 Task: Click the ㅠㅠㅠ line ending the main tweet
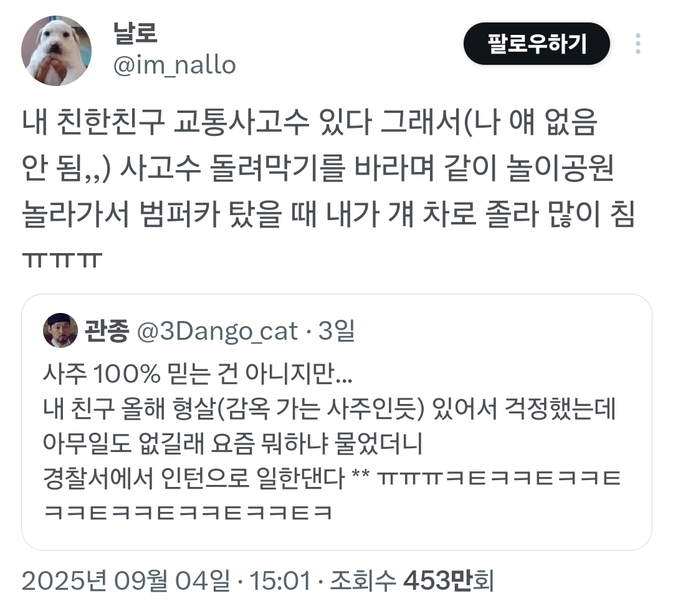(x=62, y=260)
